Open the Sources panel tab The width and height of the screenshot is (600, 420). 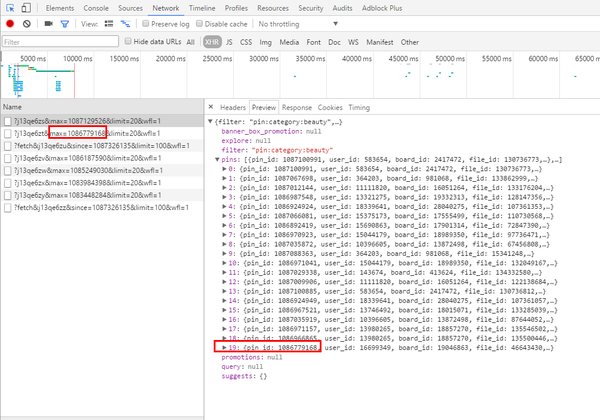[130, 8]
